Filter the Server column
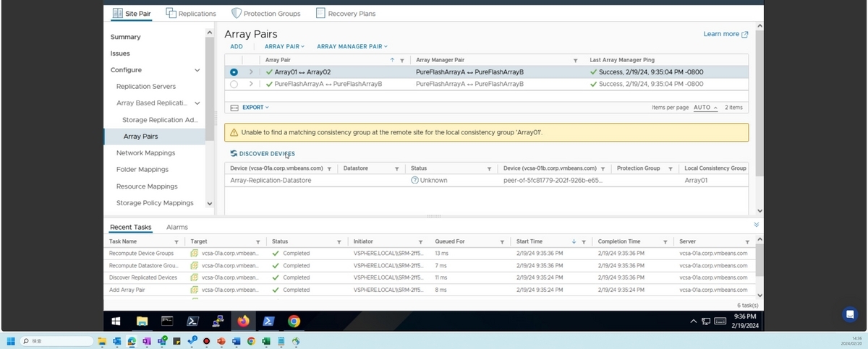868x349 pixels. [747, 242]
